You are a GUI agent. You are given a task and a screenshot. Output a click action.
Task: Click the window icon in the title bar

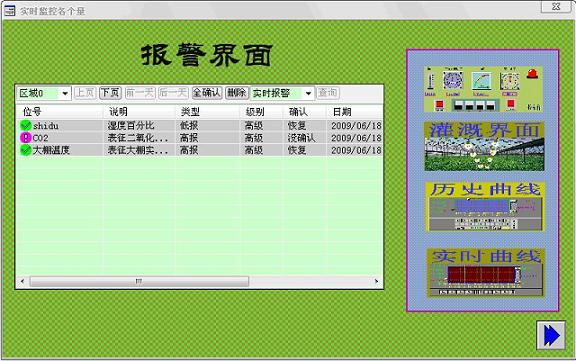[x=10, y=11]
